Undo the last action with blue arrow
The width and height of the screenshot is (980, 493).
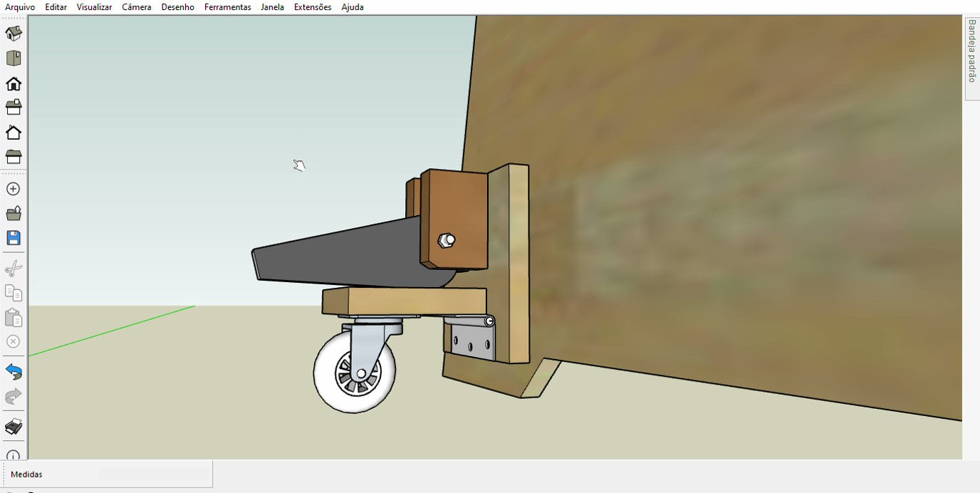click(14, 371)
